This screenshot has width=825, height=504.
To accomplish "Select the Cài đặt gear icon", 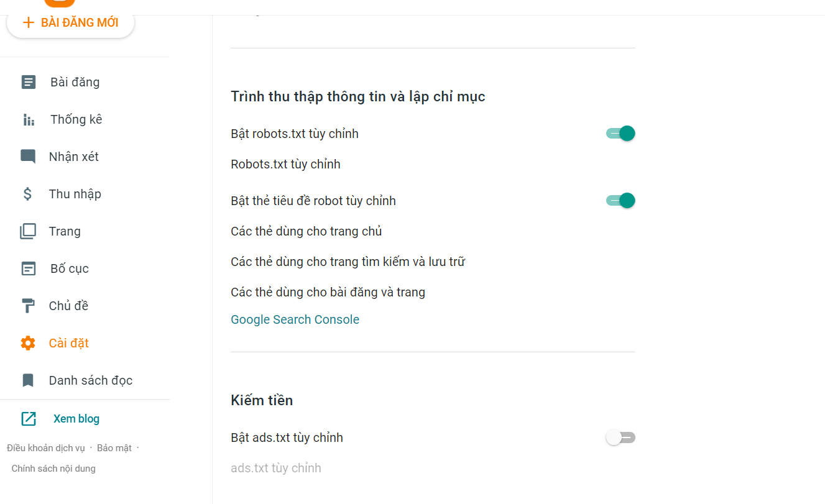I will 28,342.
